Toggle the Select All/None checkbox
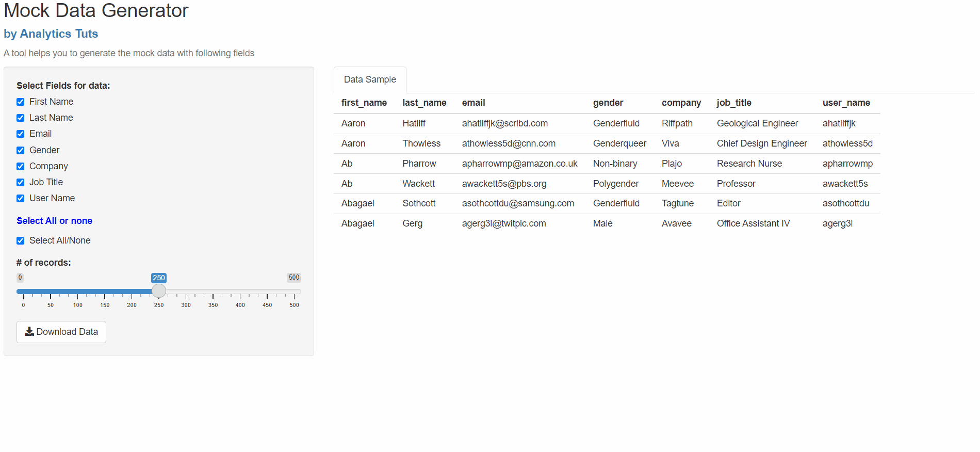This screenshot has width=980, height=452. coord(21,240)
